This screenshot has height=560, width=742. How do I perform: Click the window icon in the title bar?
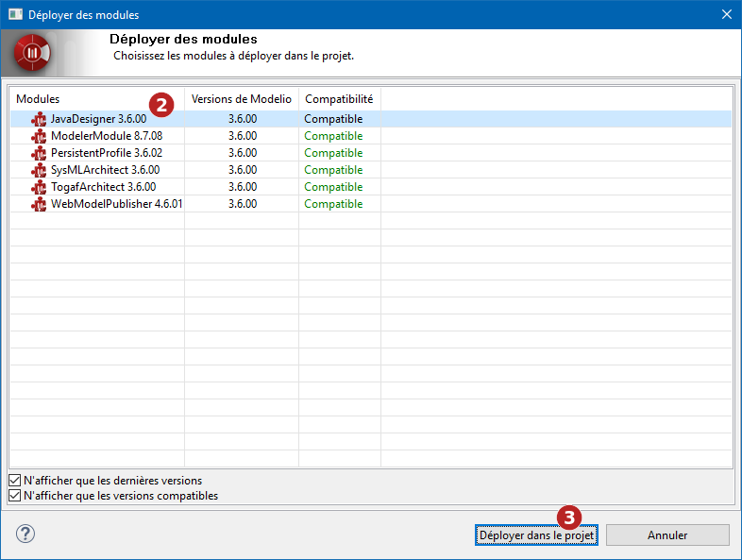coord(15,14)
